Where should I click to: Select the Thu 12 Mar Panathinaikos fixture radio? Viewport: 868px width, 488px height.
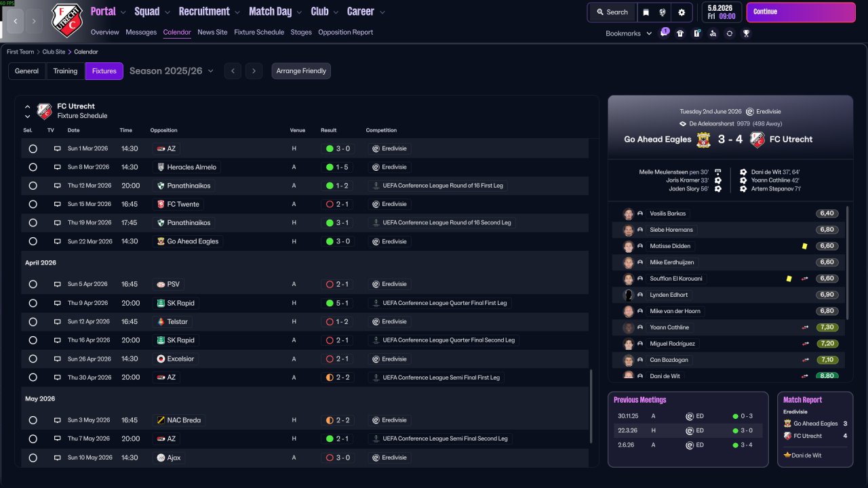[33, 186]
